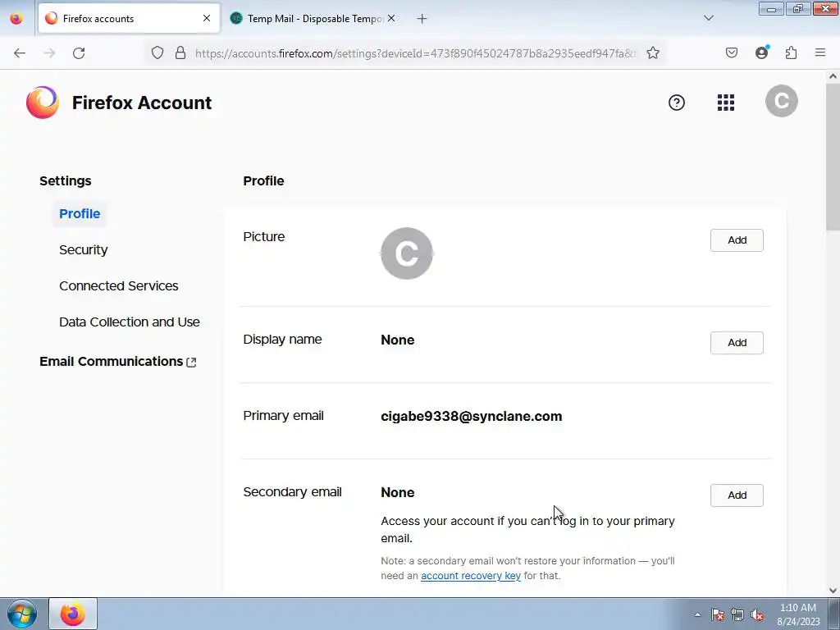Image resolution: width=840 pixels, height=630 pixels.
Task: Click the padlock site info icon
Action: coord(180,52)
